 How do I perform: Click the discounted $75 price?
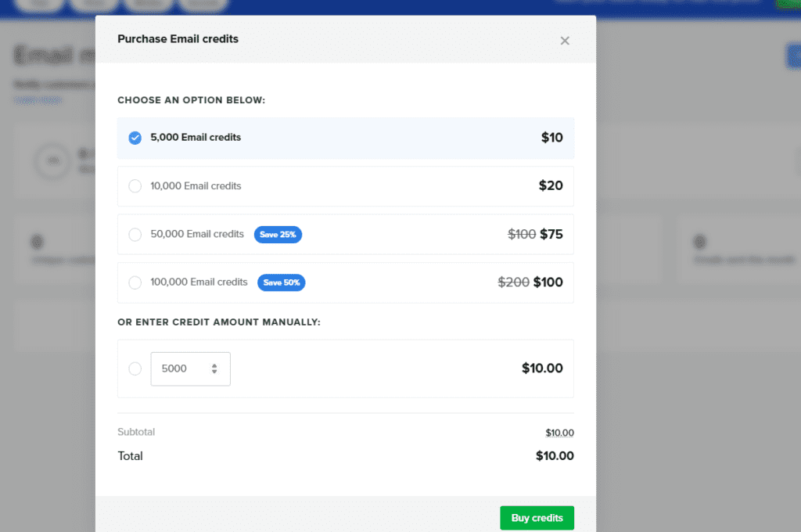click(x=551, y=234)
